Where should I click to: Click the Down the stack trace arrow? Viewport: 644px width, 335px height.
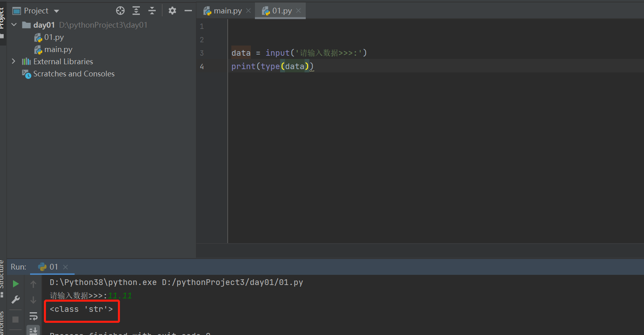(33, 300)
